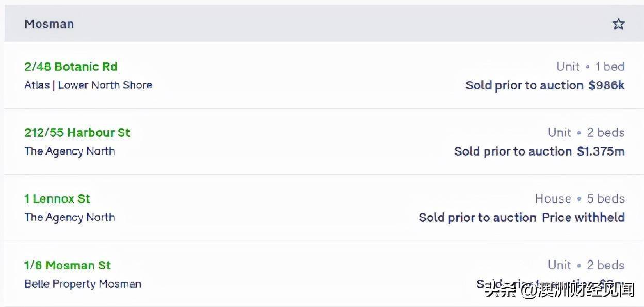Click the 澳洲财经见闻 watermark text
This screenshot has height=307, width=644.
[587, 290]
